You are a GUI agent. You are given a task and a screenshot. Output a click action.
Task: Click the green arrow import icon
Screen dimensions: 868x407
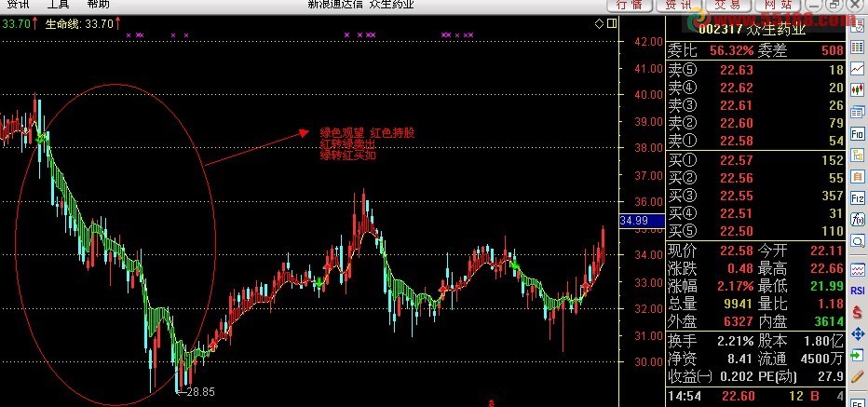pos(858,355)
